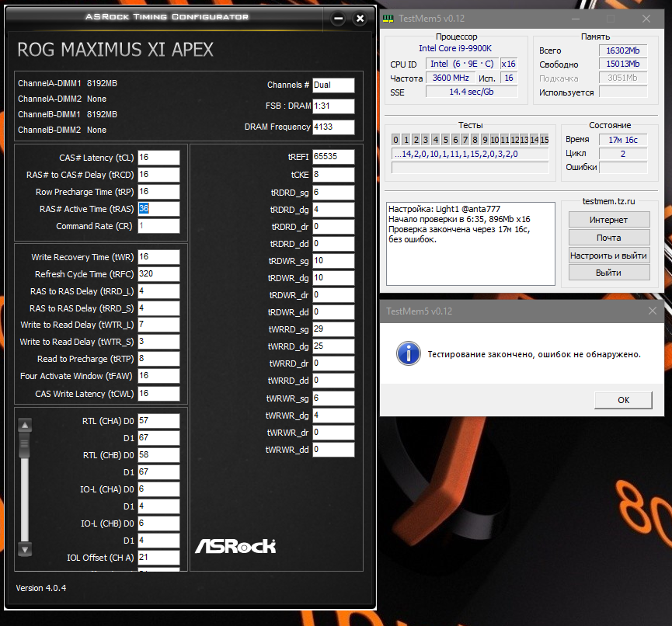
Task: Click IO-L (CHB) D0 value field
Action: pos(158,523)
